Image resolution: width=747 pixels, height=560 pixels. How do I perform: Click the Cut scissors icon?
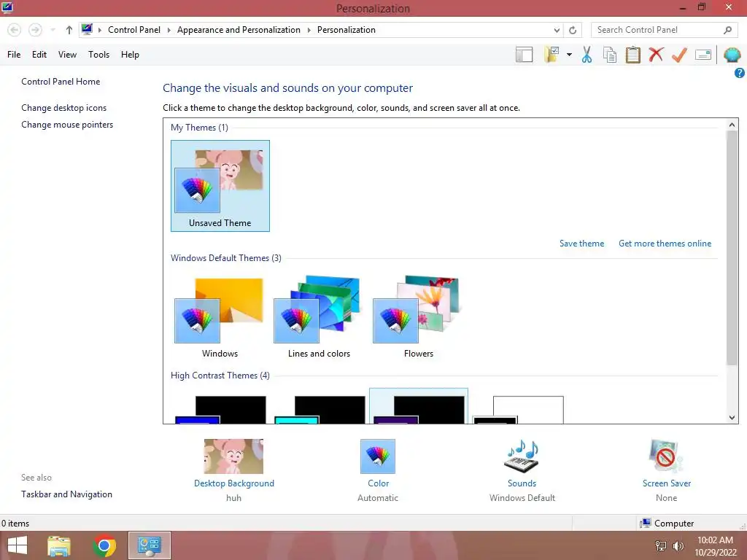(587, 55)
